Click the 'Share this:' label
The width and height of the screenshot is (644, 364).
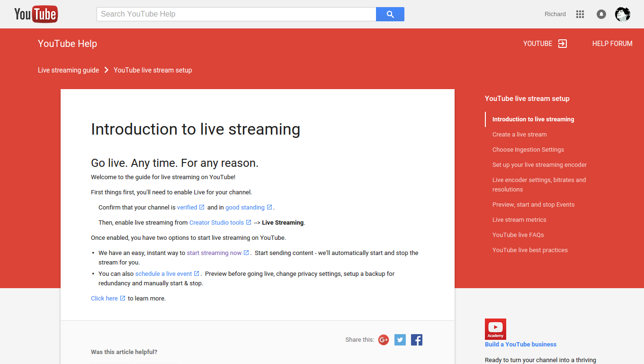(x=360, y=340)
